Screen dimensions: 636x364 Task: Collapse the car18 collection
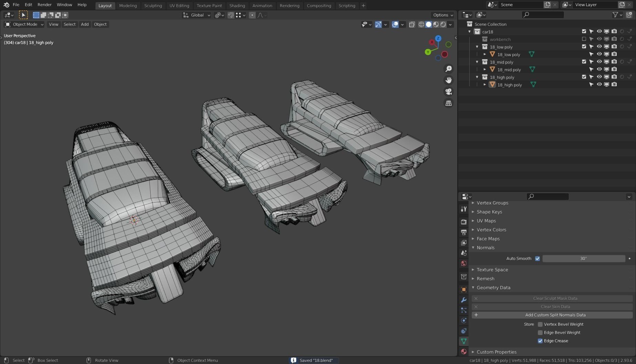point(469,32)
